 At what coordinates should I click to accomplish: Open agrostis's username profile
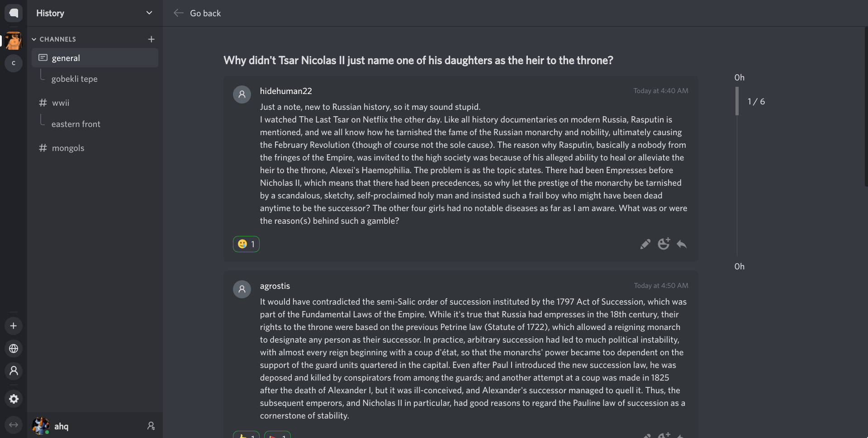pyautogui.click(x=275, y=286)
